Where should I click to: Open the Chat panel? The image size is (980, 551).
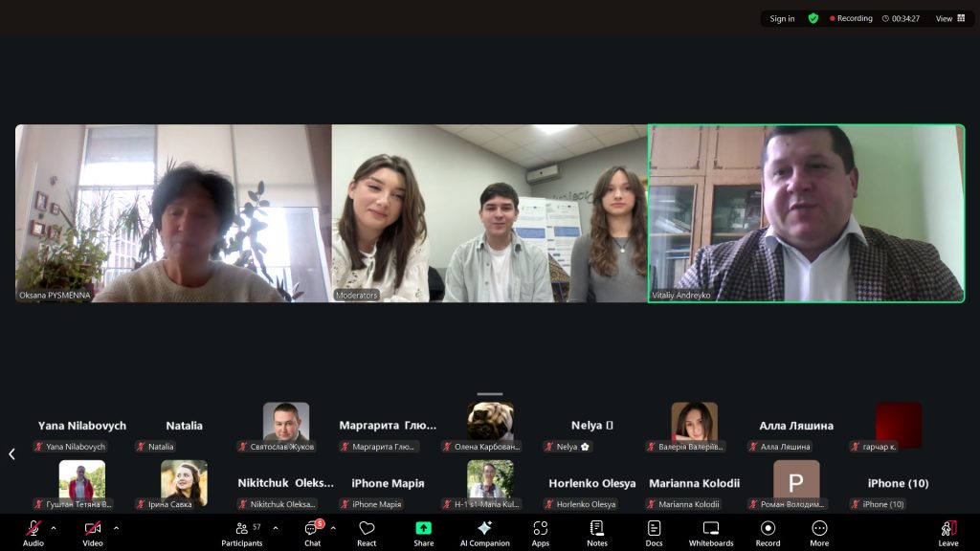point(312,533)
